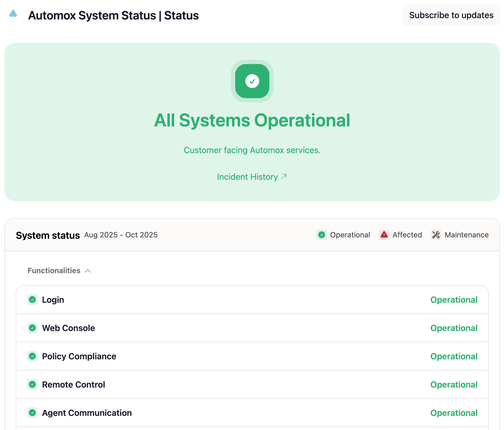Screen dimensions: 504x430
Task: Click the green checkmark status icon
Action: click(252, 81)
